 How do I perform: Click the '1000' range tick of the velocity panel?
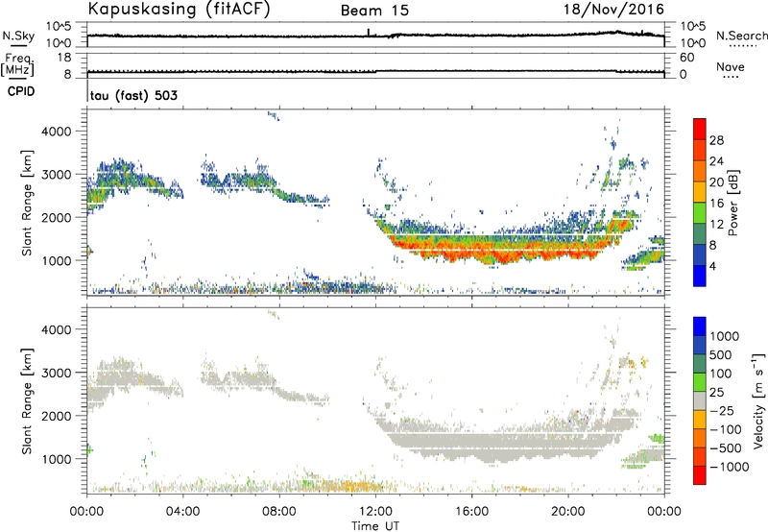point(56,459)
